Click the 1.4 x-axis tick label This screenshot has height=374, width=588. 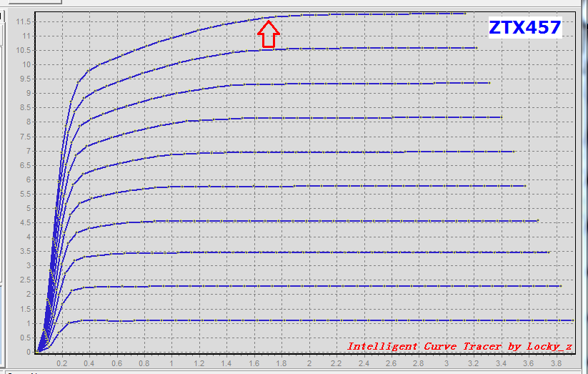tap(226, 363)
